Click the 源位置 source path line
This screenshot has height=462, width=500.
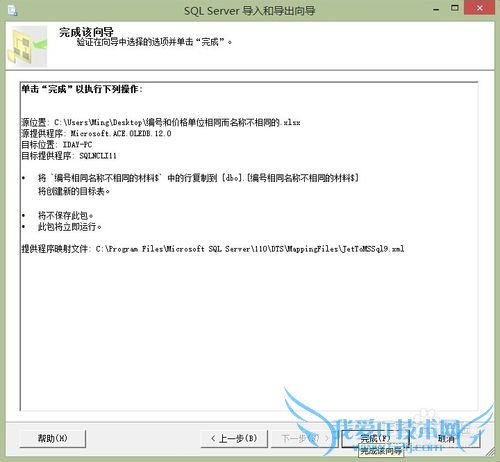tap(161, 122)
